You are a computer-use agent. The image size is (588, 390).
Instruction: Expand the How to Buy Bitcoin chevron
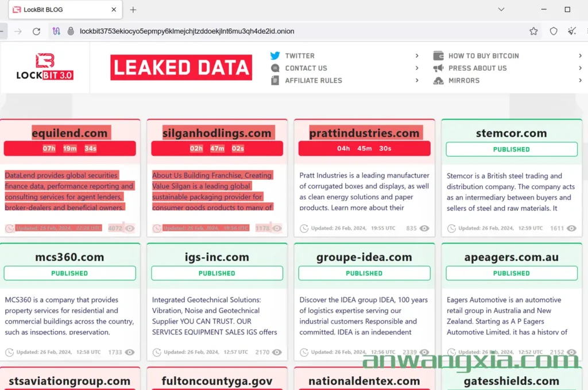pyautogui.click(x=580, y=56)
